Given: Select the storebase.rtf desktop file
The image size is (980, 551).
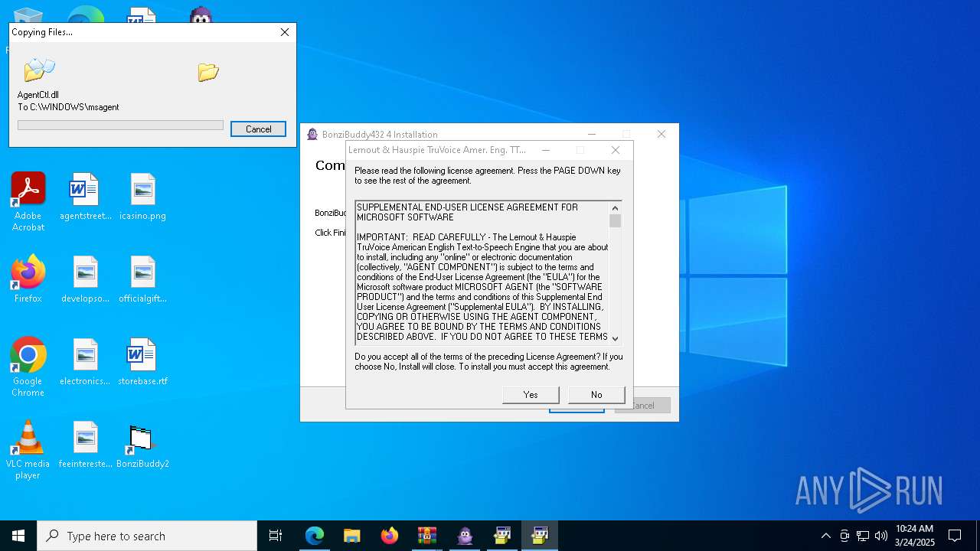Looking at the screenshot, I should coord(142,362).
